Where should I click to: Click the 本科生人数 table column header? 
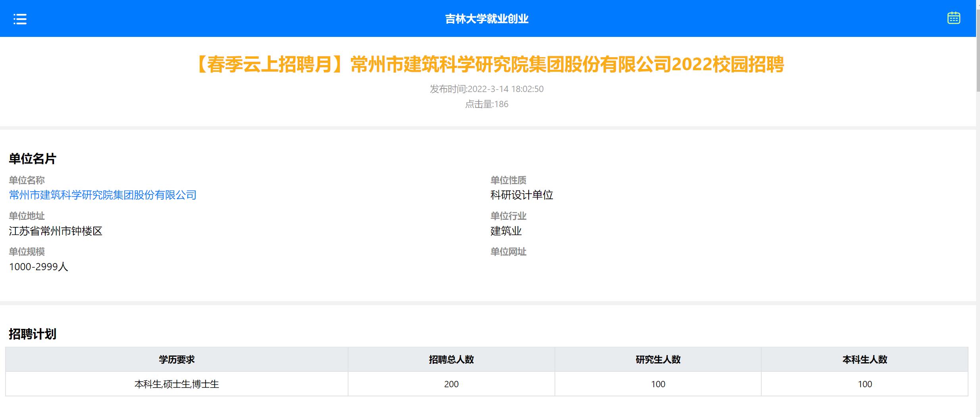click(864, 359)
